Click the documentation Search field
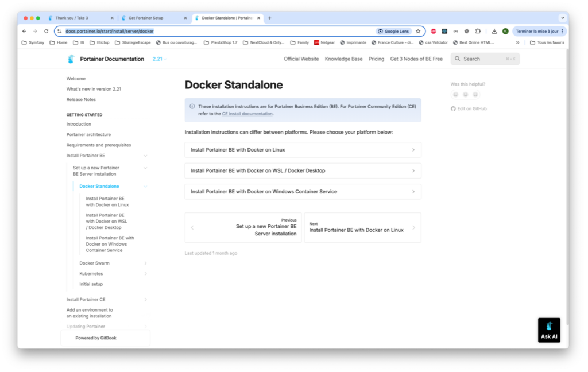The width and height of the screenshot is (588, 372). (485, 59)
